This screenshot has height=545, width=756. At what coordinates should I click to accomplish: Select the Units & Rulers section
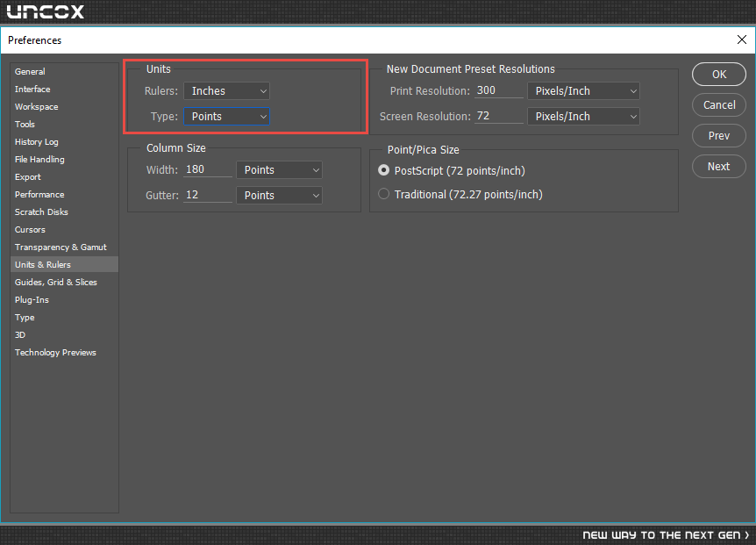click(64, 264)
